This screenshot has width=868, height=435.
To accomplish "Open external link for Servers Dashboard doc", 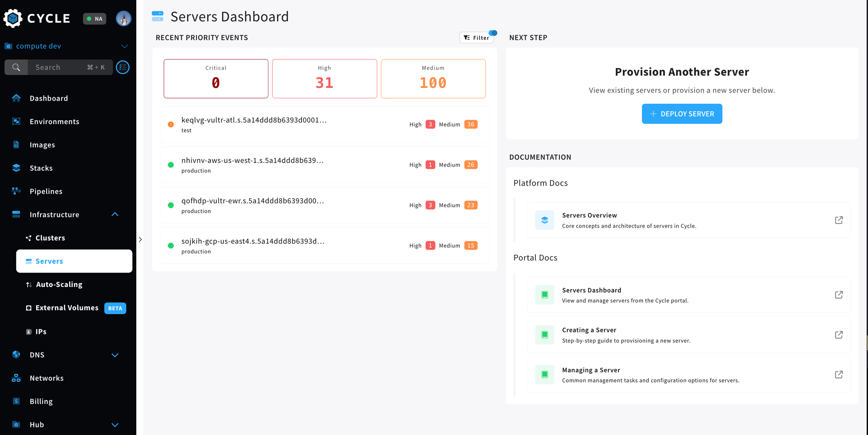I will point(839,295).
